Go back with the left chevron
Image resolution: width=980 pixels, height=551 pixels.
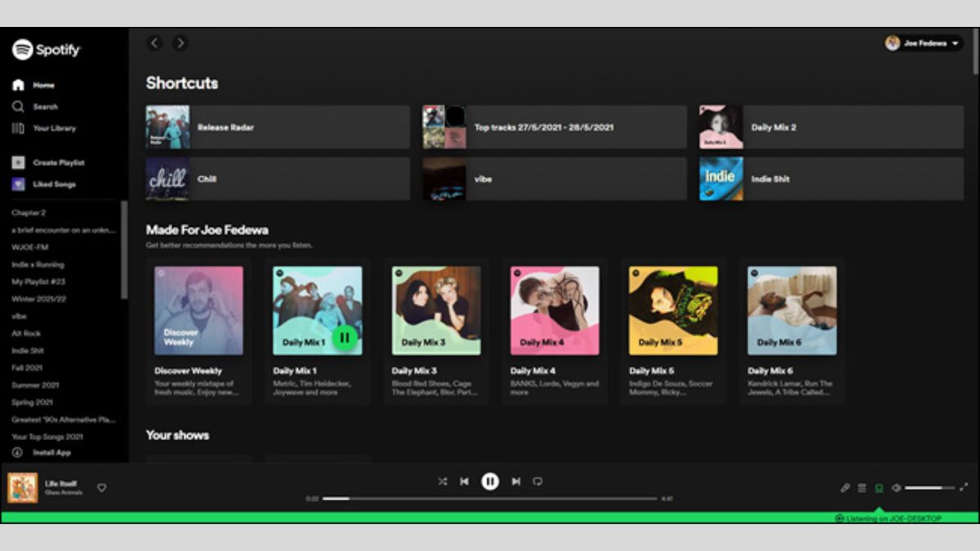click(155, 43)
